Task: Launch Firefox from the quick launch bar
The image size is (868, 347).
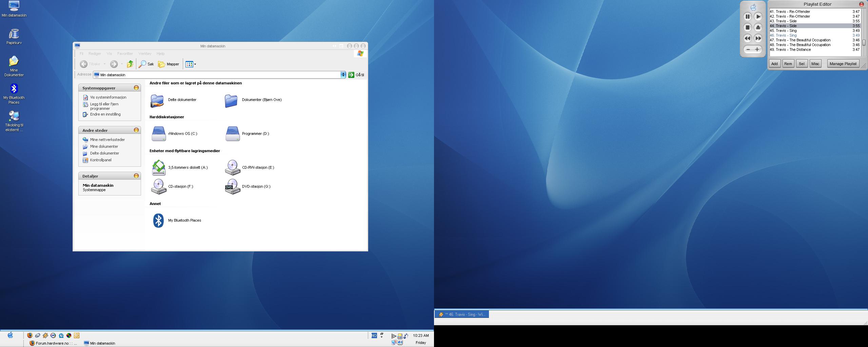Action: (x=30, y=335)
